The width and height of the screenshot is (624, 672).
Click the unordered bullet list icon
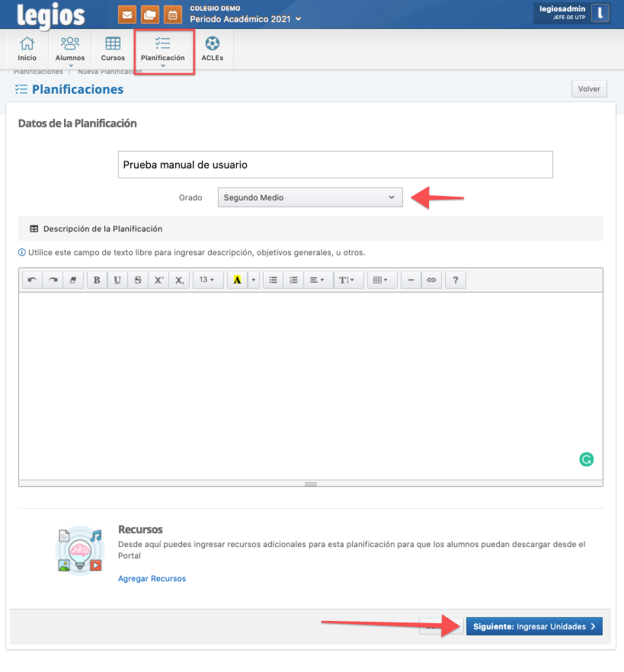(x=274, y=280)
